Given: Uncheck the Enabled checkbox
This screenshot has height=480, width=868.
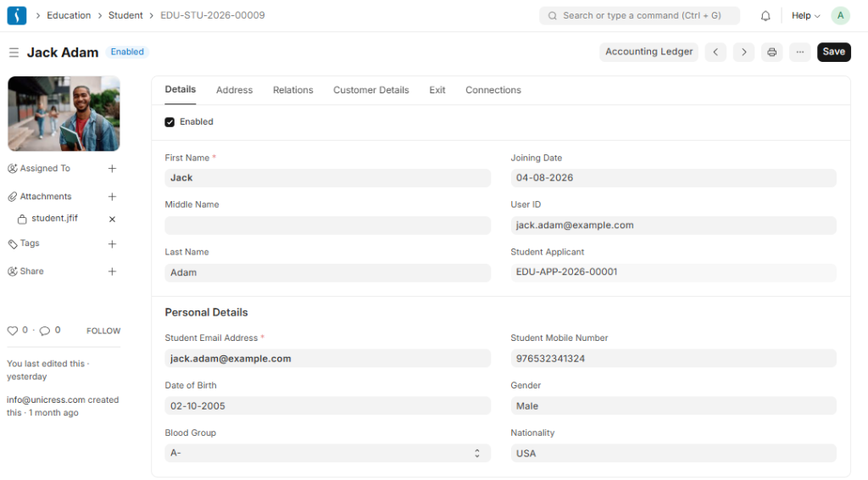Looking at the screenshot, I should click(x=170, y=122).
